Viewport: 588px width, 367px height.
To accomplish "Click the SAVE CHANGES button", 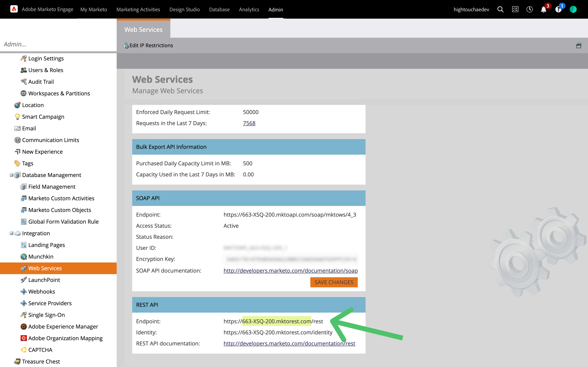I will tap(334, 282).
